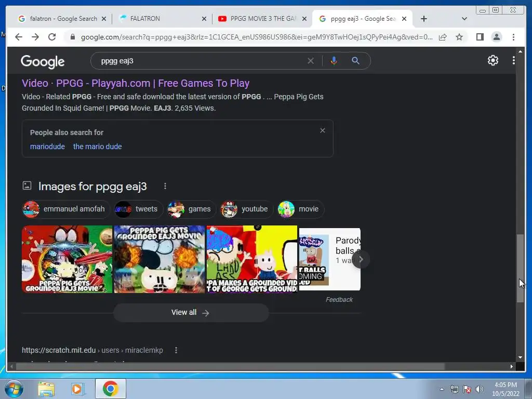Open Windows Explorer from taskbar
This screenshot has height=399, width=532.
pyautogui.click(x=46, y=389)
